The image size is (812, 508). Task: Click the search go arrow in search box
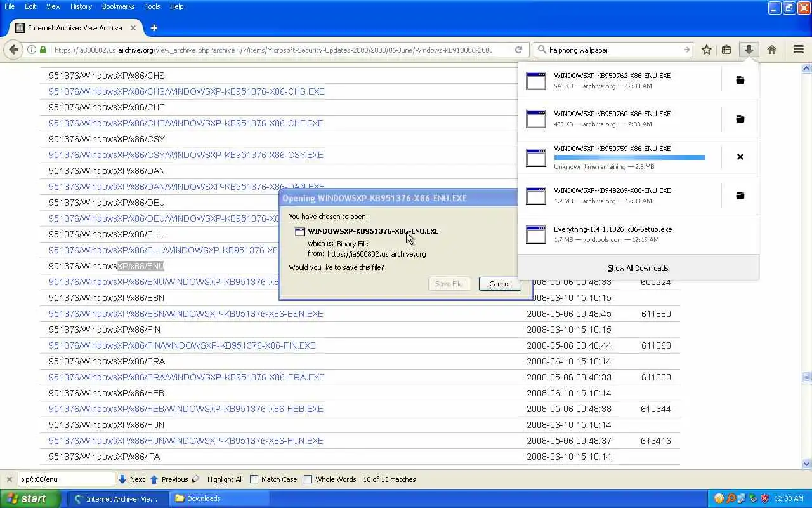(686, 50)
